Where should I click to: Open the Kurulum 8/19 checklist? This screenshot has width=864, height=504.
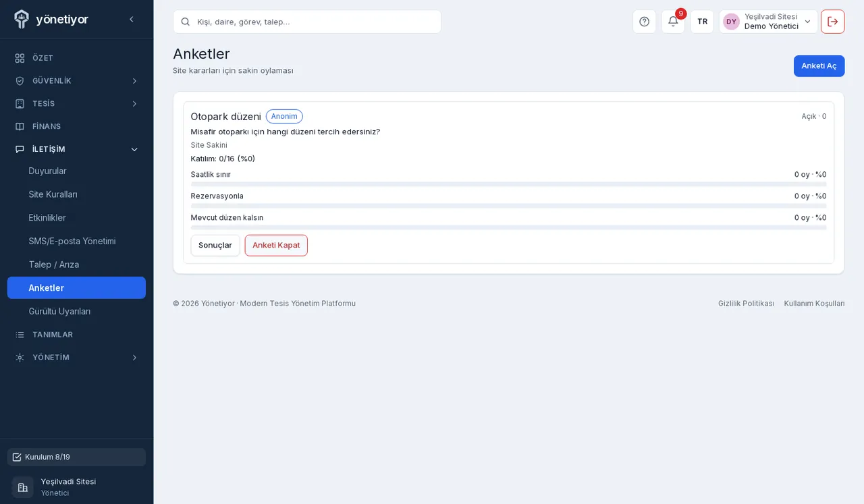[76, 457]
